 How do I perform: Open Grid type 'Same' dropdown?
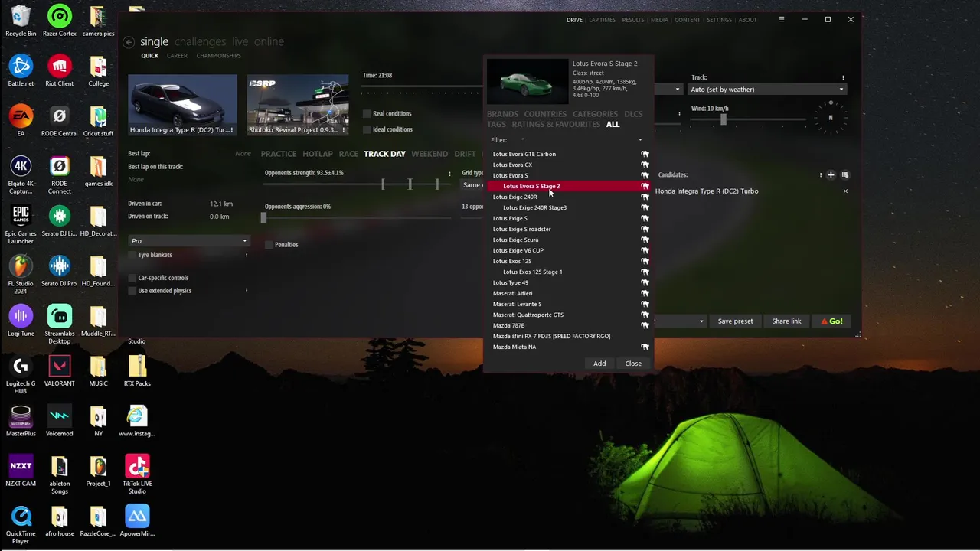(x=472, y=185)
